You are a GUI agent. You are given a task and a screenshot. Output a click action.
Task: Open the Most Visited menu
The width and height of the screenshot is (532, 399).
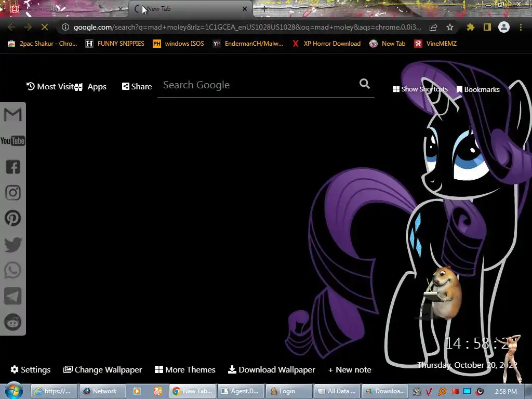(x=50, y=87)
